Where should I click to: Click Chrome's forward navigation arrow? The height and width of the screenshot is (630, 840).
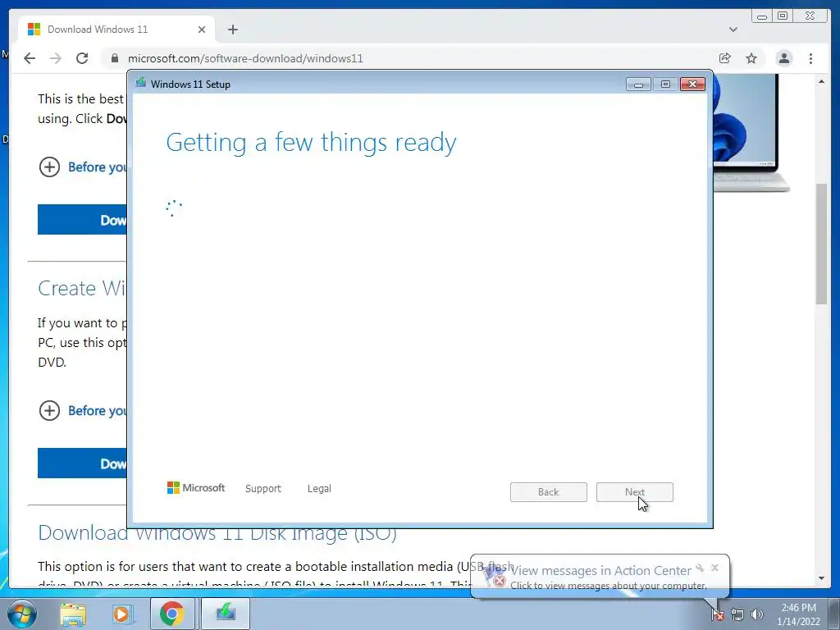point(56,58)
